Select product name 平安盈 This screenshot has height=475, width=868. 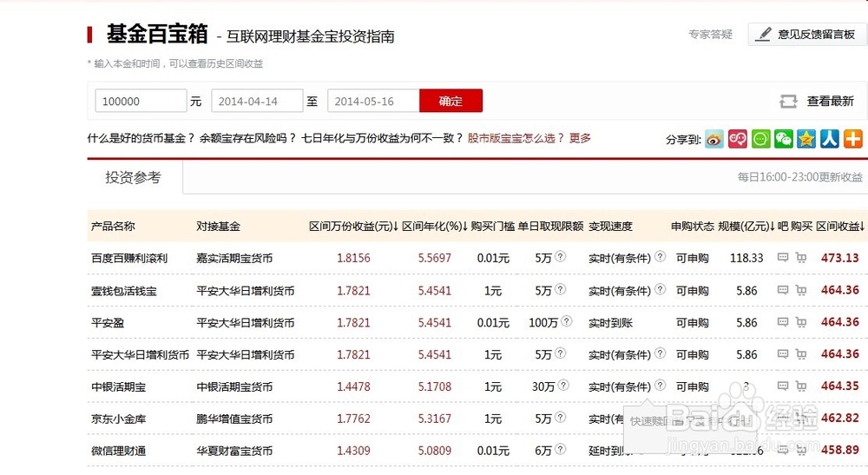click(x=108, y=323)
